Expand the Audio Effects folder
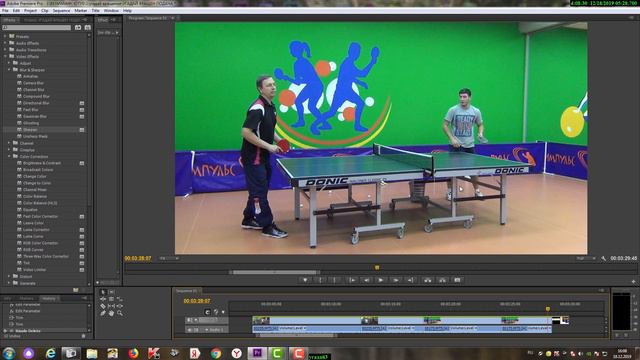640x360 pixels. [5, 43]
